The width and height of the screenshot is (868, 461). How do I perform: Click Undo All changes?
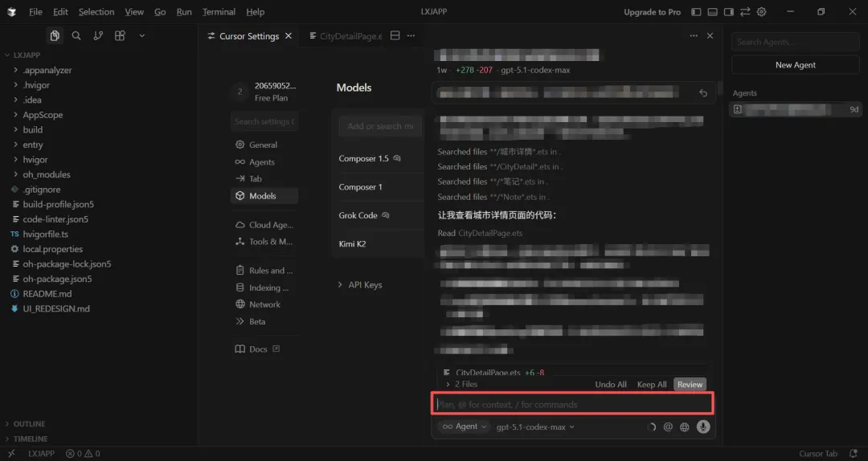[611, 384]
